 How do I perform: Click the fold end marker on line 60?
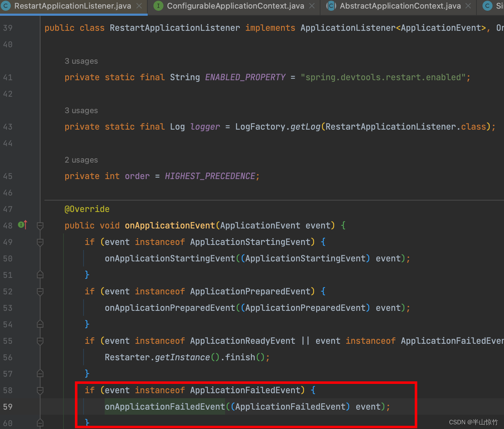[40, 423]
